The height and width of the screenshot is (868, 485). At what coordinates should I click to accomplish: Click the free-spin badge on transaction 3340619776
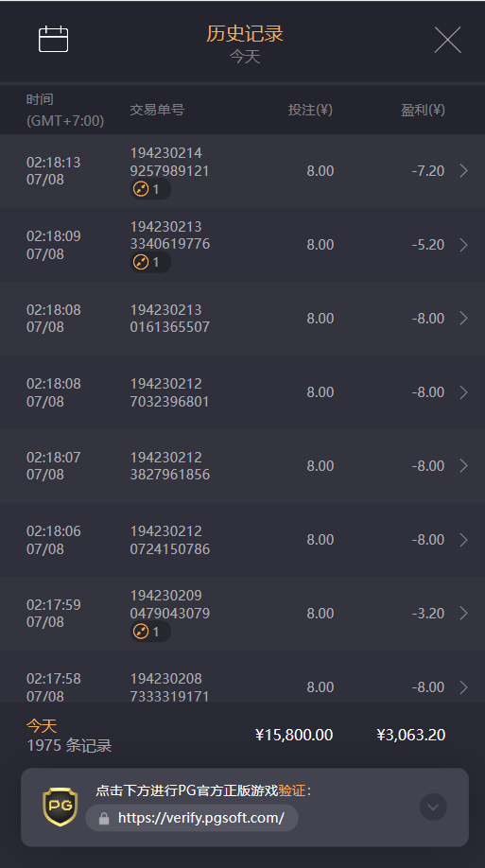[x=150, y=262]
